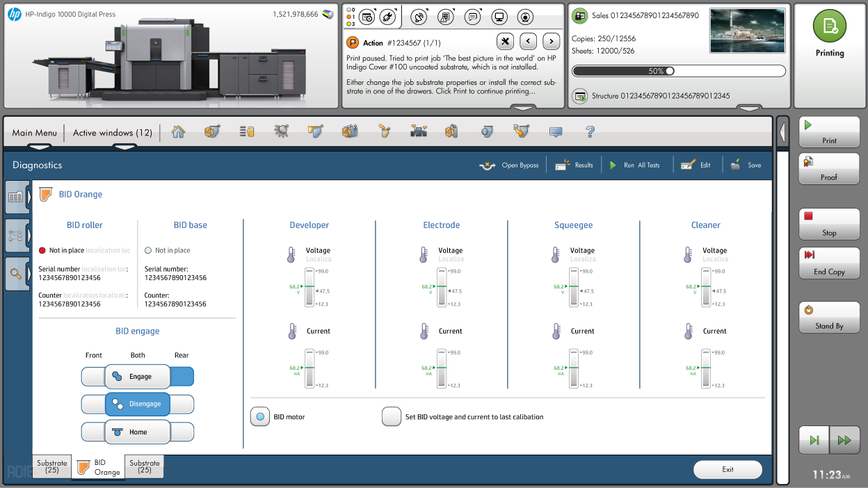Open the Home screen from the toolbar
868x488 pixels.
(178, 131)
